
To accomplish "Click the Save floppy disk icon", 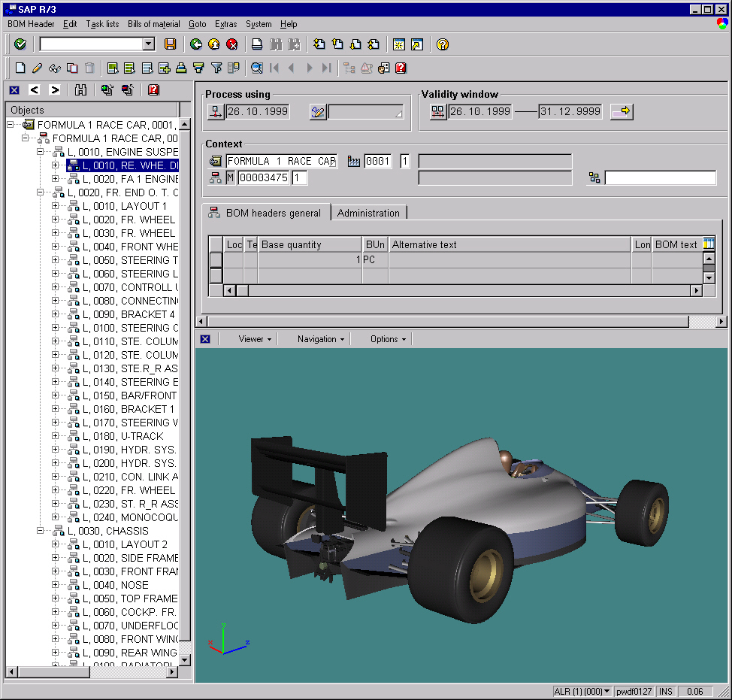I will (170, 44).
